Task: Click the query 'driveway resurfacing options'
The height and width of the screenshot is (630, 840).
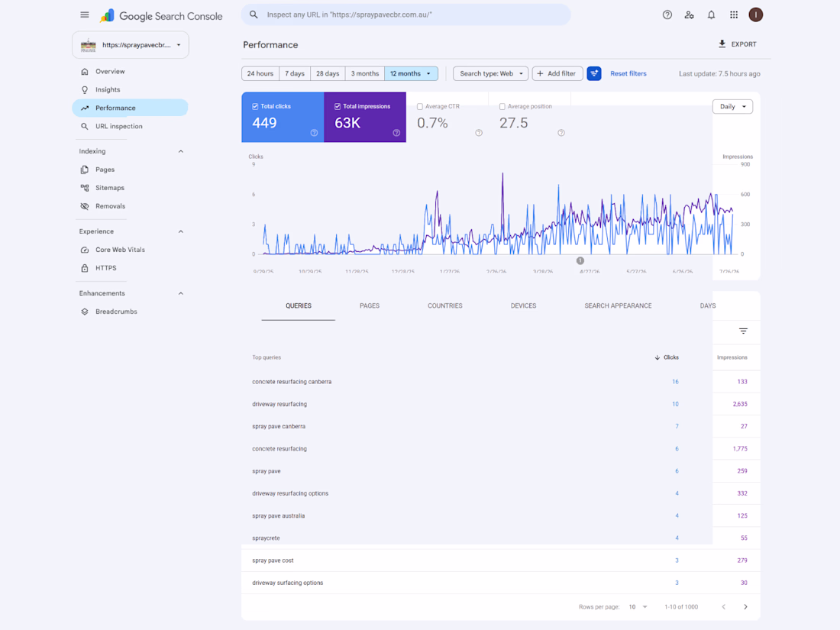Action: point(290,493)
